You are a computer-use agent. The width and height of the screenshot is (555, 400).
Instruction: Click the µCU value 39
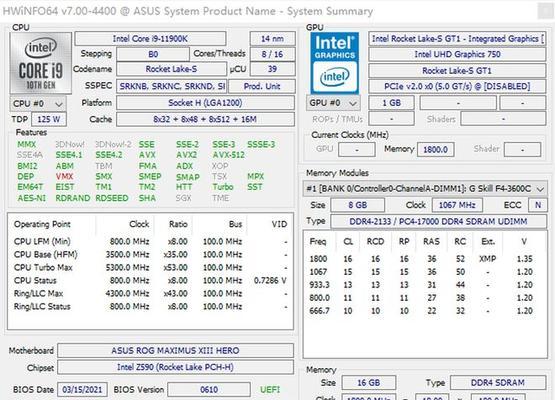(x=272, y=69)
